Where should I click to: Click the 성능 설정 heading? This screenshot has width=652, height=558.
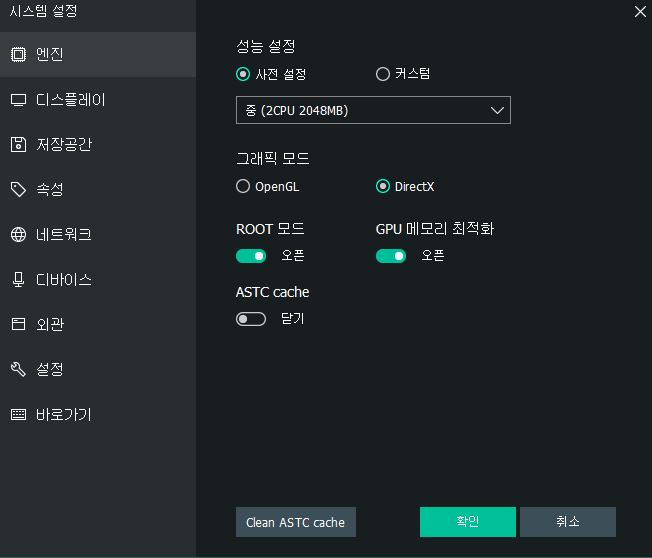pyautogui.click(x=266, y=46)
